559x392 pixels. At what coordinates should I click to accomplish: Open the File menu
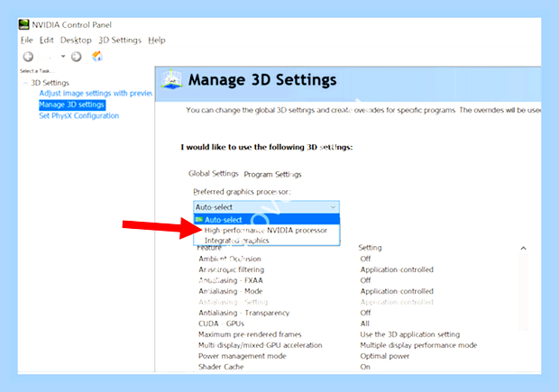click(x=27, y=40)
